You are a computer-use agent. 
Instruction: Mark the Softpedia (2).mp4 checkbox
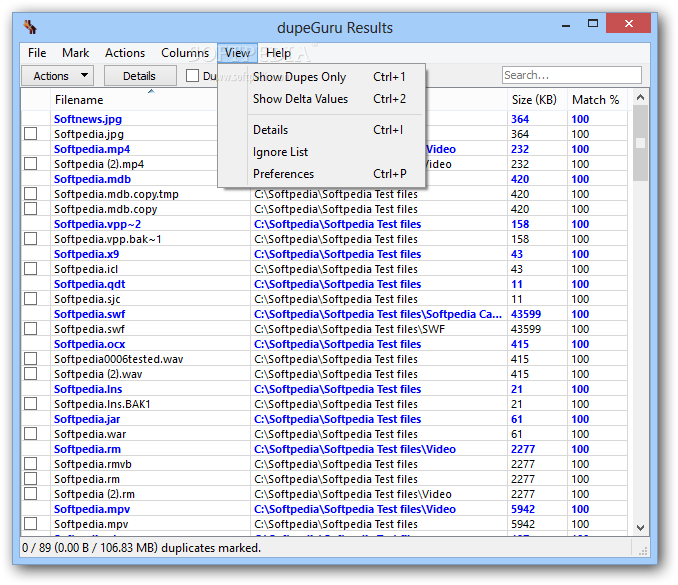[x=31, y=164]
